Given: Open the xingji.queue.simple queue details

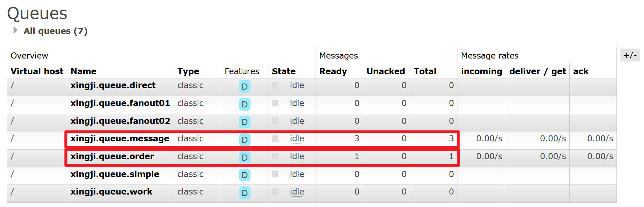Looking at the screenshot, I should pyautogui.click(x=115, y=174).
